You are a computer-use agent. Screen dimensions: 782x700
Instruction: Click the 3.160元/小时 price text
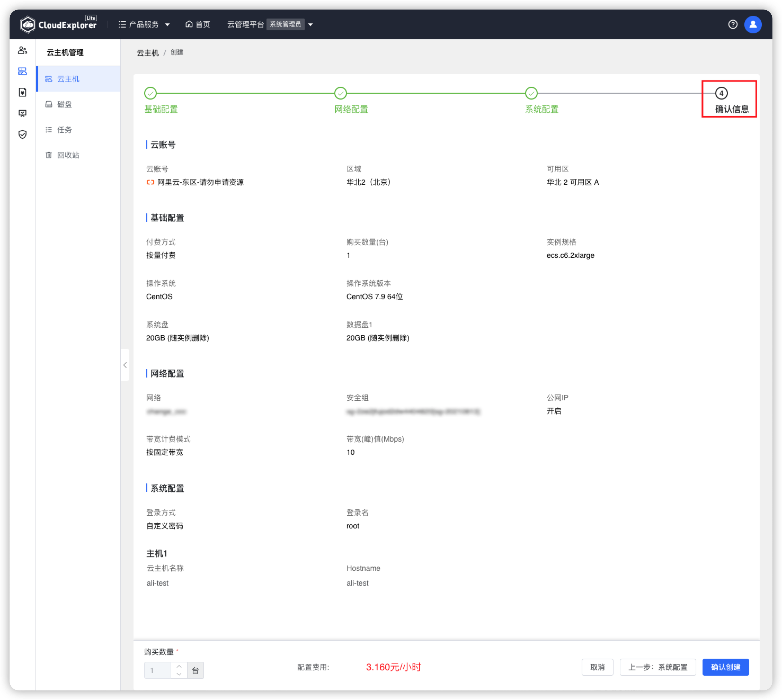[393, 667]
